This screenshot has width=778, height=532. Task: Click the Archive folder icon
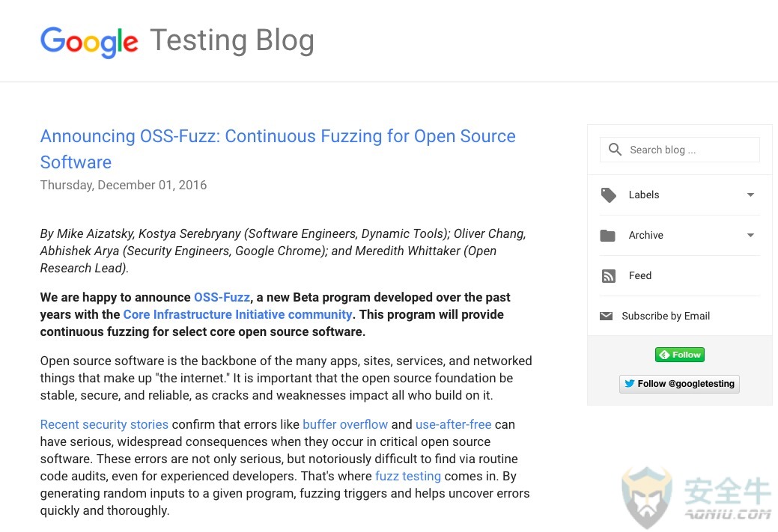click(607, 235)
